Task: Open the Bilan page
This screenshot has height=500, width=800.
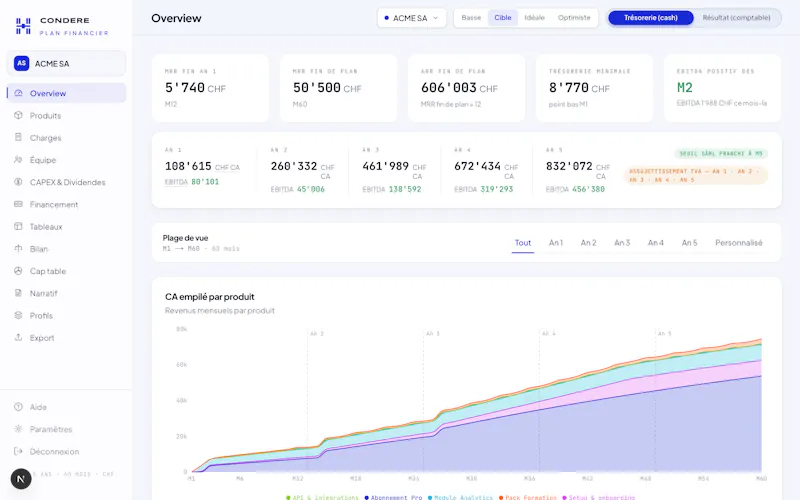Action: pos(66,248)
